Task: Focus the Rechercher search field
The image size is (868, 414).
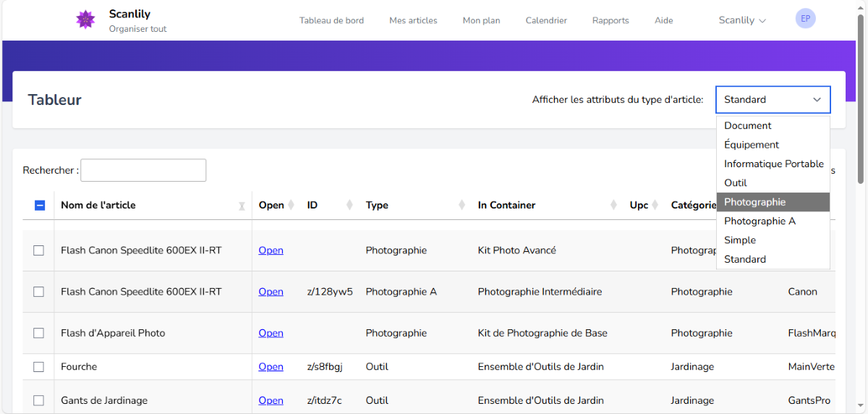Action: point(143,170)
